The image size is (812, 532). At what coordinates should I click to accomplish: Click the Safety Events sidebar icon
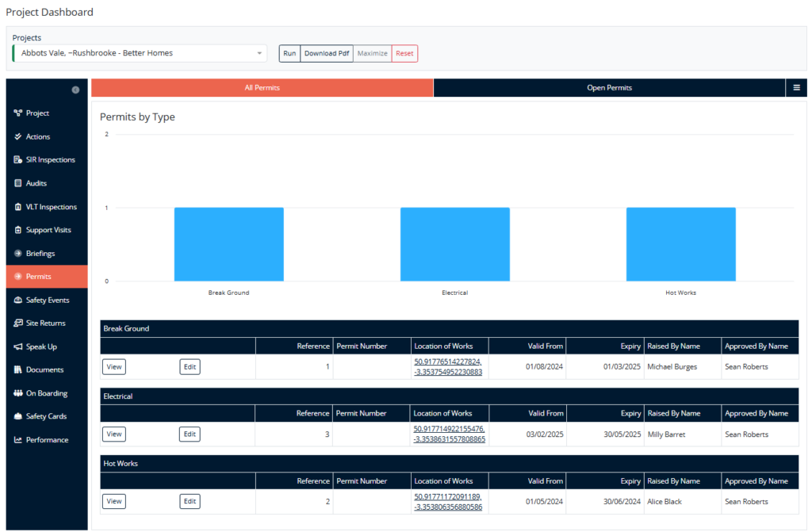coord(18,300)
